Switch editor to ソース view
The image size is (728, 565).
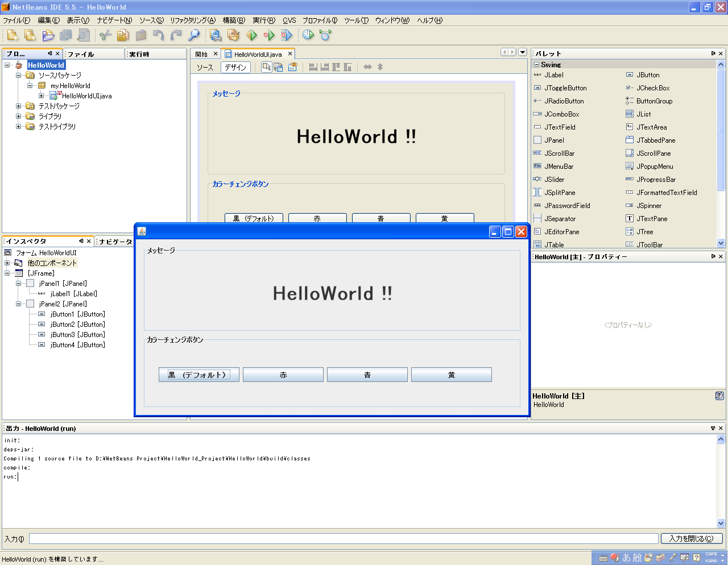click(205, 67)
